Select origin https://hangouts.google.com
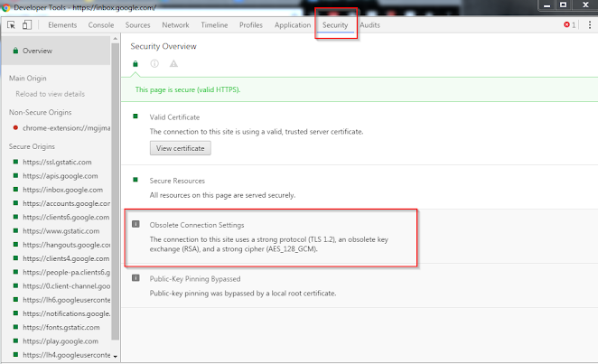 pyautogui.click(x=66, y=244)
